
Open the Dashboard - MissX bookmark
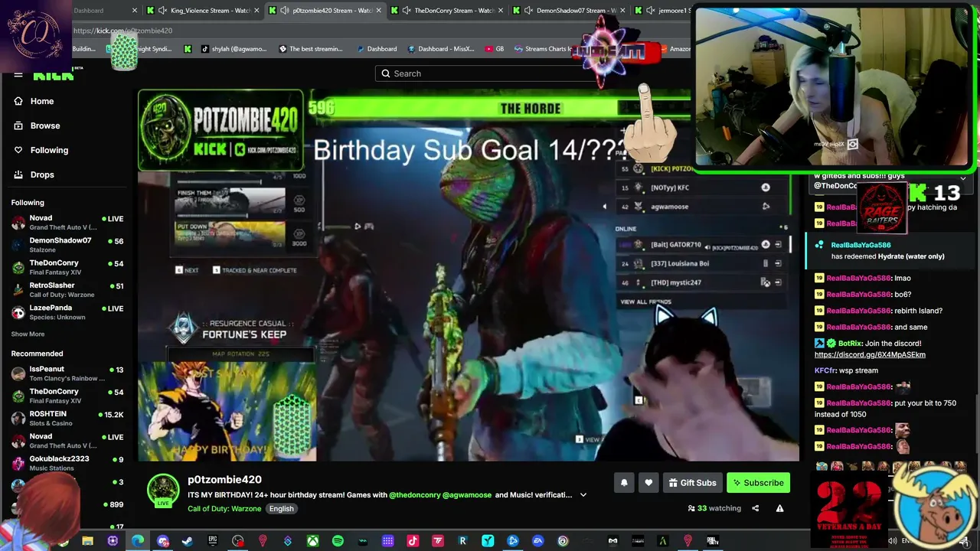[441, 49]
